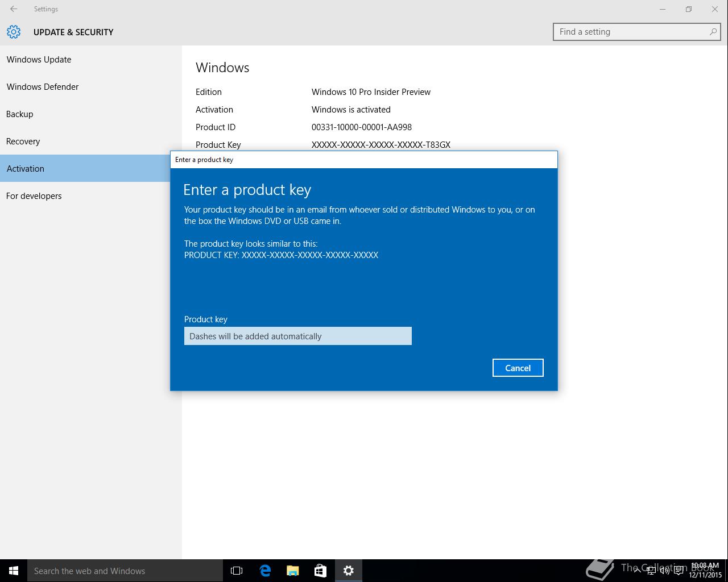Open the For developers section
Viewport: 728px width, 582px height.
(85, 196)
